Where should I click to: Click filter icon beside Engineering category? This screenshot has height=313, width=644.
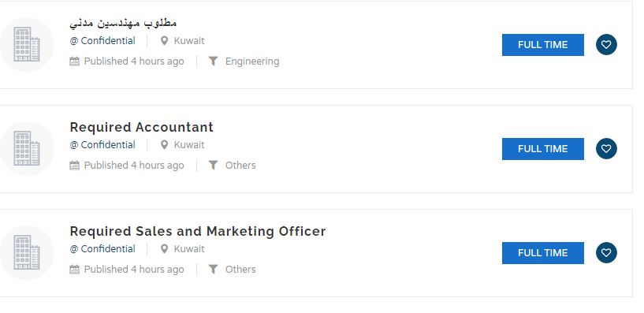[213, 61]
